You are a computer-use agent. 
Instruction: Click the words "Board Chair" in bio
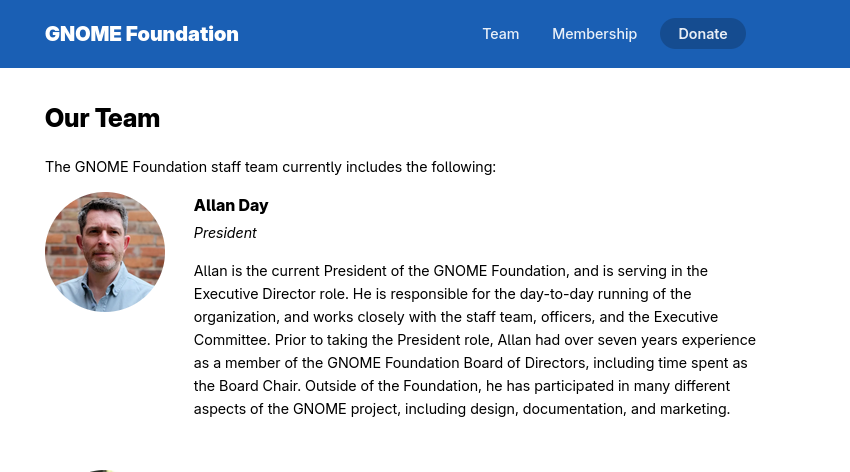tap(258, 386)
